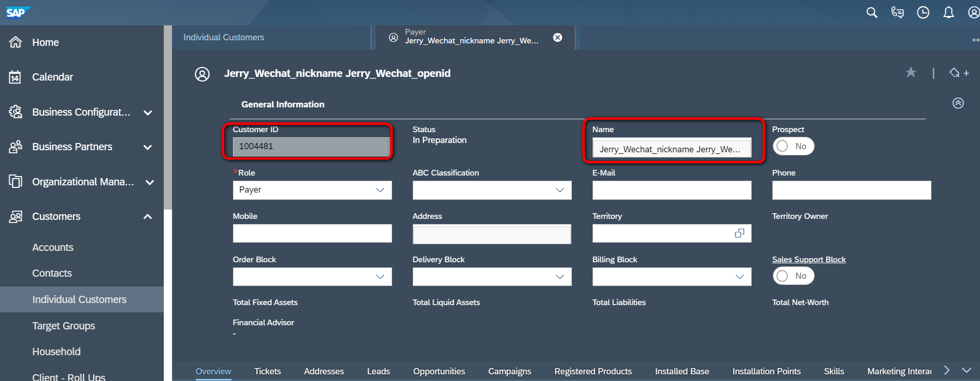Expand the Business Partners menu

(148, 147)
